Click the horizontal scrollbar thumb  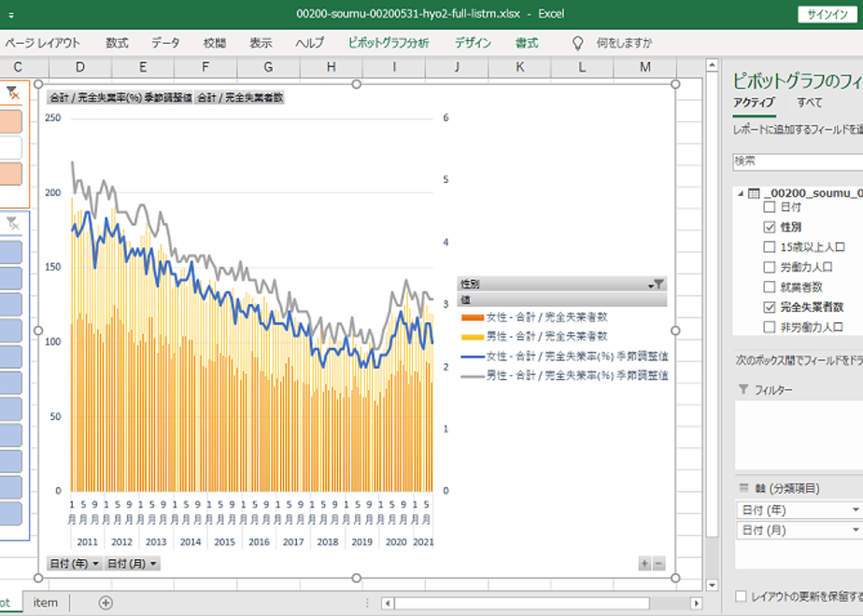pos(522,603)
